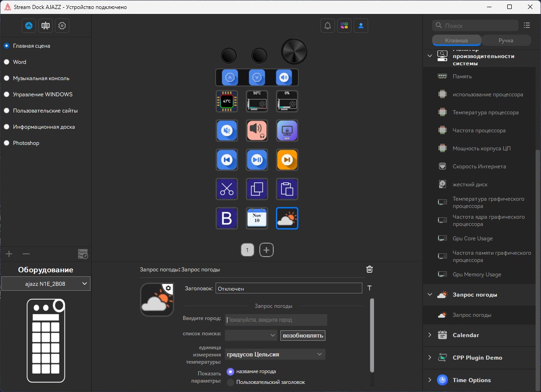This screenshot has height=392, width=541.
Task: Select the second small knob
Action: (x=259, y=56)
